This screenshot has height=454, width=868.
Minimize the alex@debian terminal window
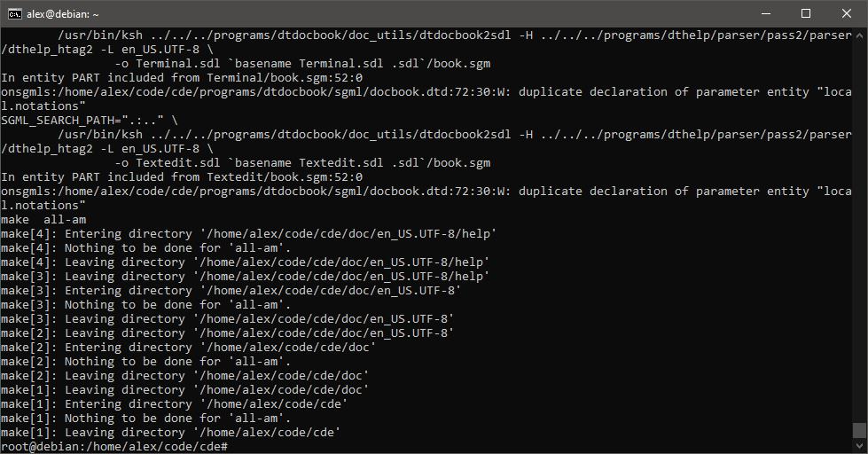point(766,14)
